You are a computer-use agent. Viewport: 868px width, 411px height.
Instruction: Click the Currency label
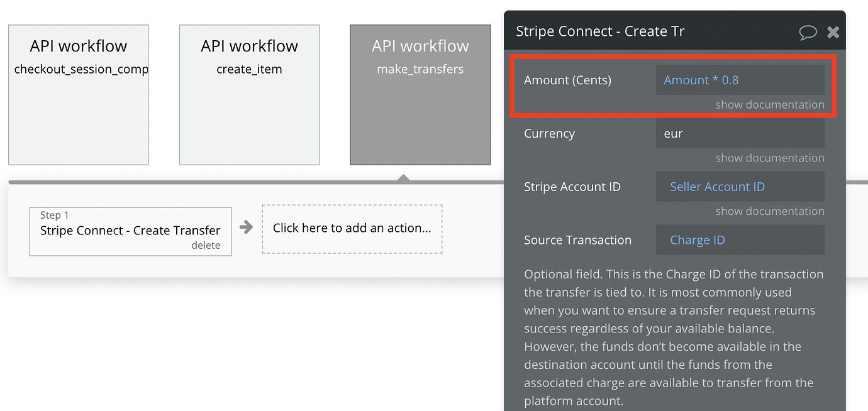549,133
